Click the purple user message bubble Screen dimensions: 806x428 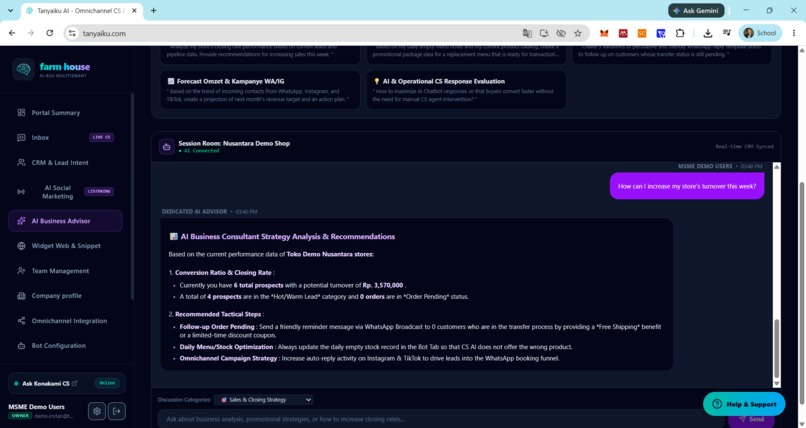coord(687,186)
